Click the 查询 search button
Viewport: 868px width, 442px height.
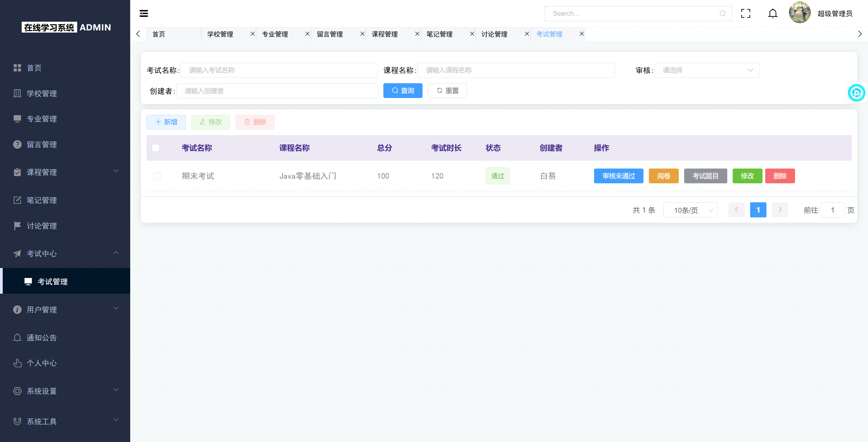tap(403, 91)
